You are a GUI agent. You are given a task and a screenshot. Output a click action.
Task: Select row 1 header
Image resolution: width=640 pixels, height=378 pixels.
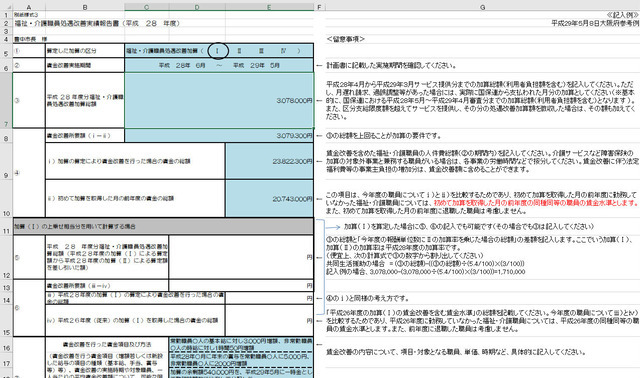(x=6, y=15)
